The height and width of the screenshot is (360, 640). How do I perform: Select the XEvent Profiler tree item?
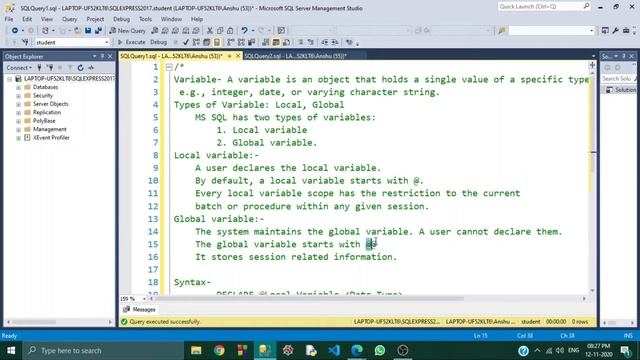(51, 138)
